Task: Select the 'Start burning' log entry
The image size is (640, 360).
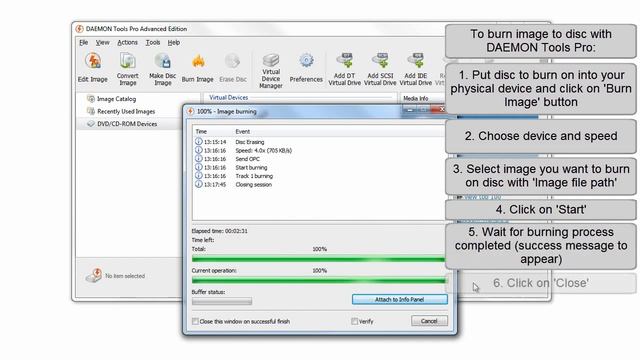Action: 251,167
